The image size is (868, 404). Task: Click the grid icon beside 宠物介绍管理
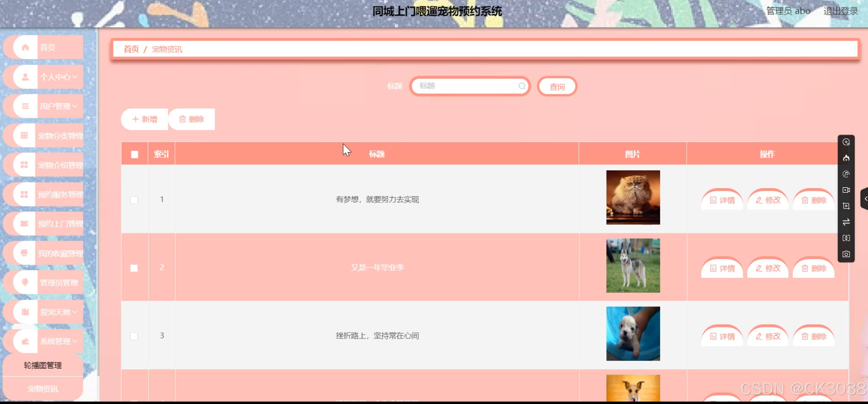pos(24,165)
